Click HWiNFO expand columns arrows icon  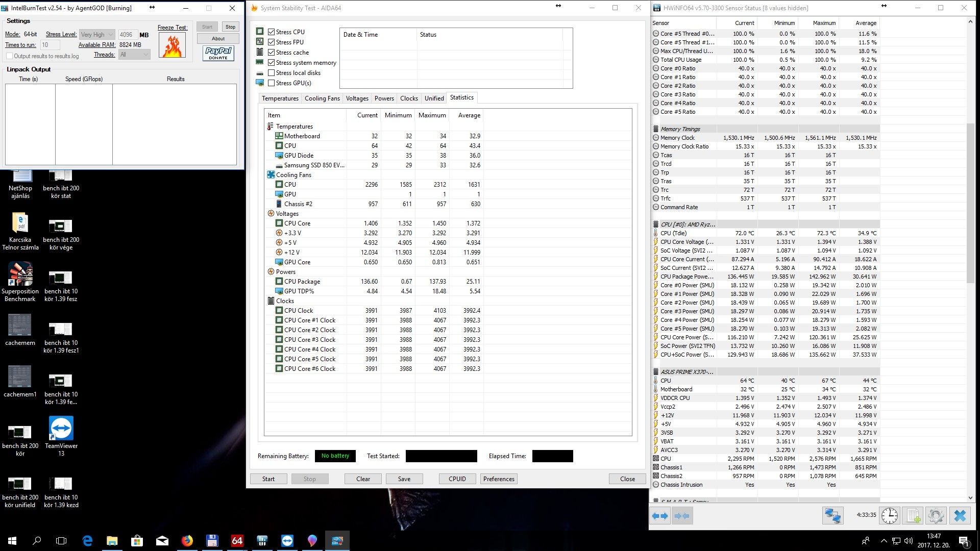pos(660,516)
